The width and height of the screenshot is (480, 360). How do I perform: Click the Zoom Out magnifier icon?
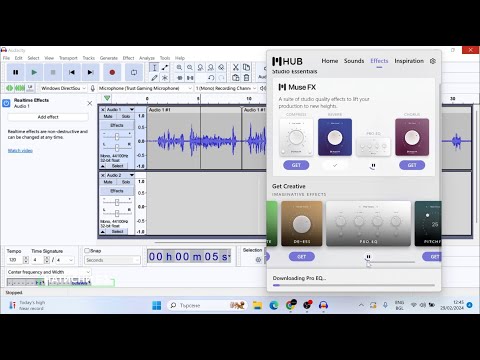coord(190,67)
